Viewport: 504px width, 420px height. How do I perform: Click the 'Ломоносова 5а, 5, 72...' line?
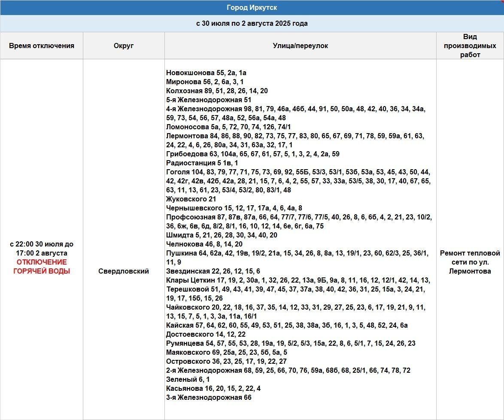tap(228, 127)
